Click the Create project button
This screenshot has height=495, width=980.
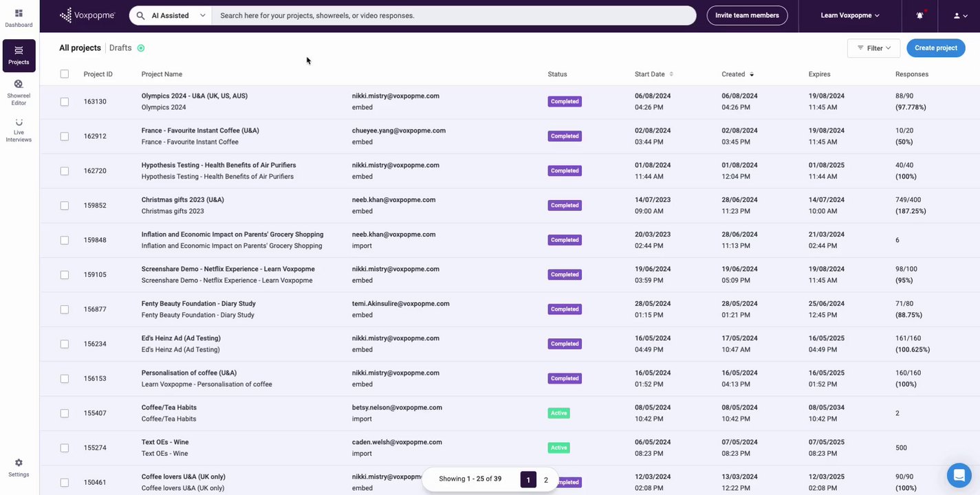pyautogui.click(x=935, y=48)
